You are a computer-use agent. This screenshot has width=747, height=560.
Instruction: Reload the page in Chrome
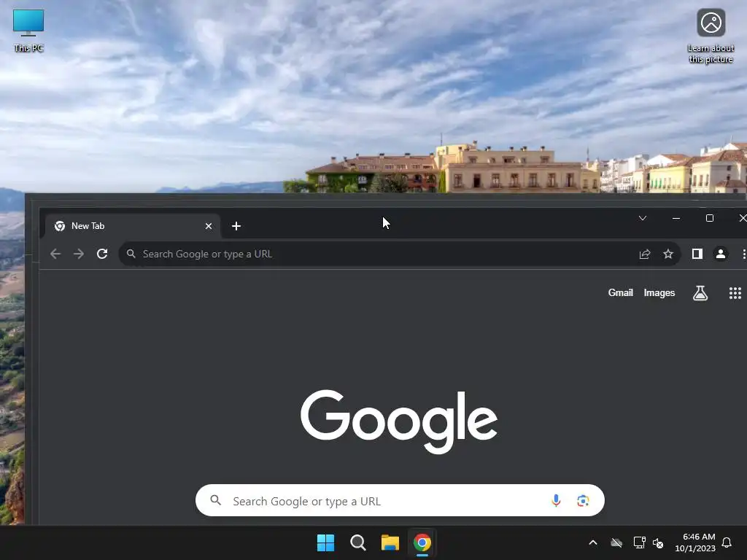click(102, 254)
